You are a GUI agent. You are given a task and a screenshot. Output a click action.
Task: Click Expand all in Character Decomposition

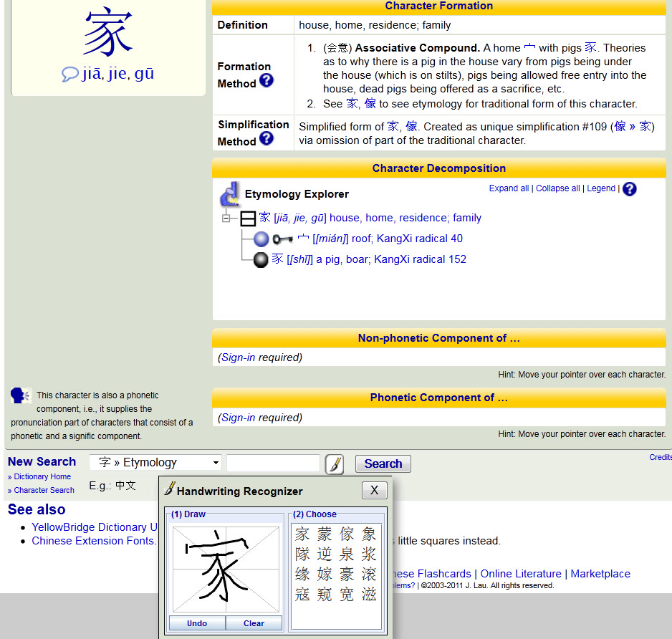click(x=509, y=188)
